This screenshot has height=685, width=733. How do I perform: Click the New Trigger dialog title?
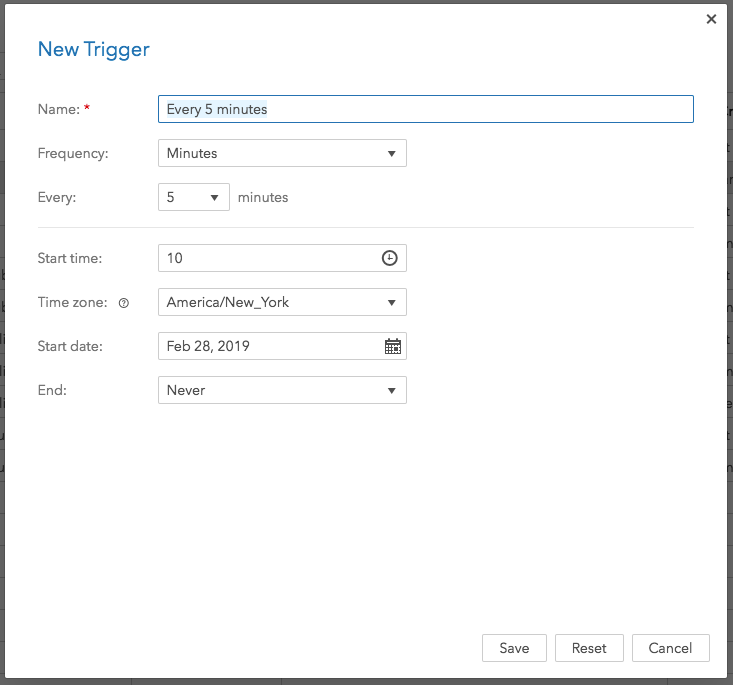94,49
